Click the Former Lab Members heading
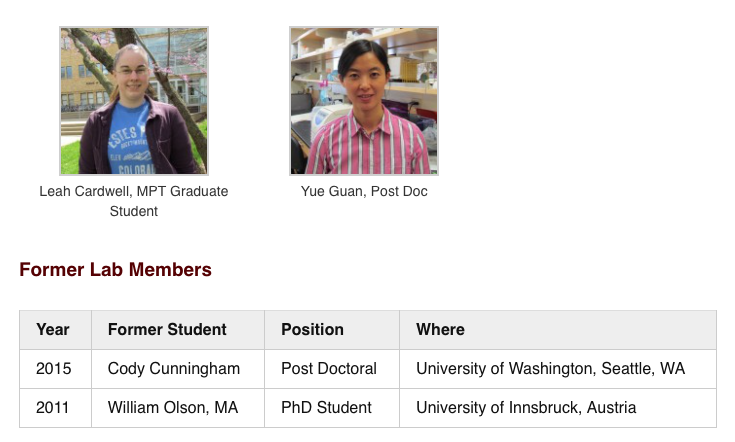This screenshot has width=735, height=442. [x=115, y=270]
